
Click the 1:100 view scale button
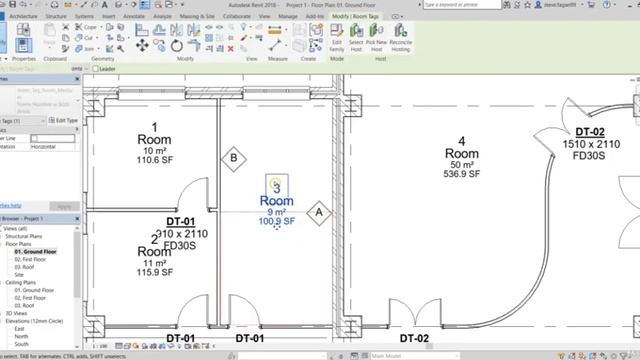tap(99, 346)
